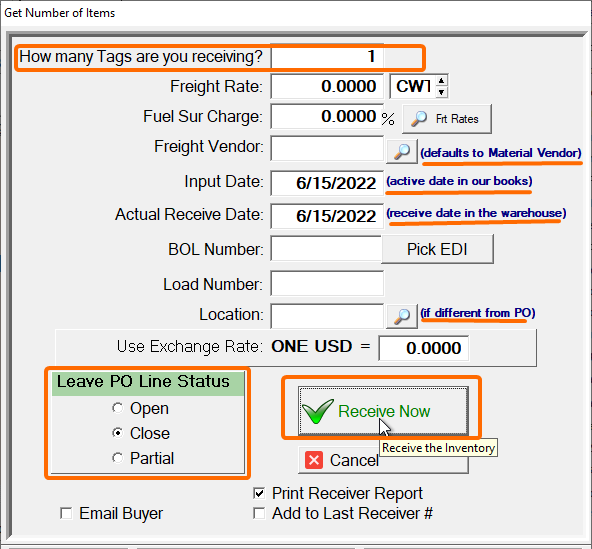This screenshot has width=592, height=549.
Task: Focus the Freight Rate field
Action: point(327,86)
